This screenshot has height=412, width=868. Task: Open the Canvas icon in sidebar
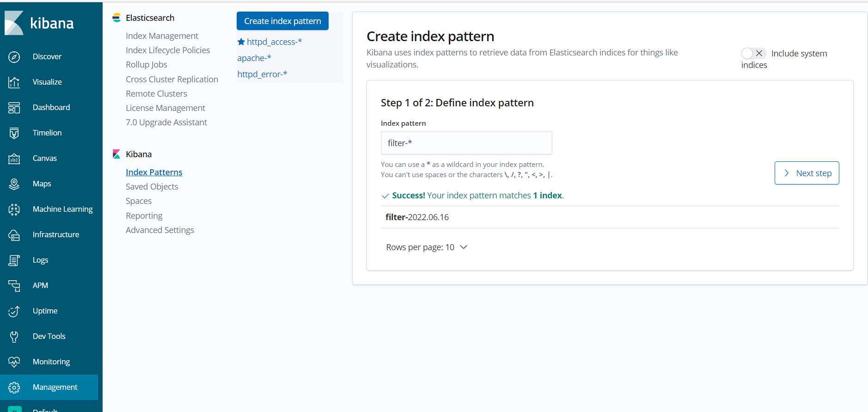(x=14, y=159)
